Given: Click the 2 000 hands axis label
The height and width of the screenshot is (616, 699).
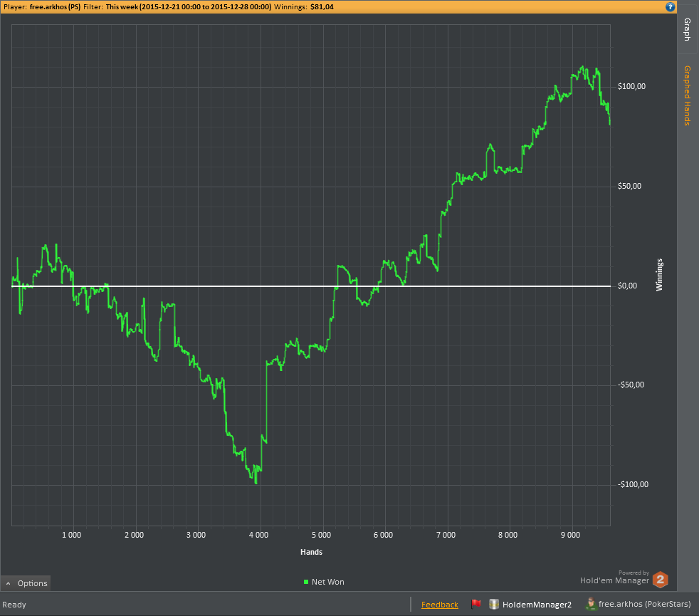Looking at the screenshot, I should click(135, 535).
